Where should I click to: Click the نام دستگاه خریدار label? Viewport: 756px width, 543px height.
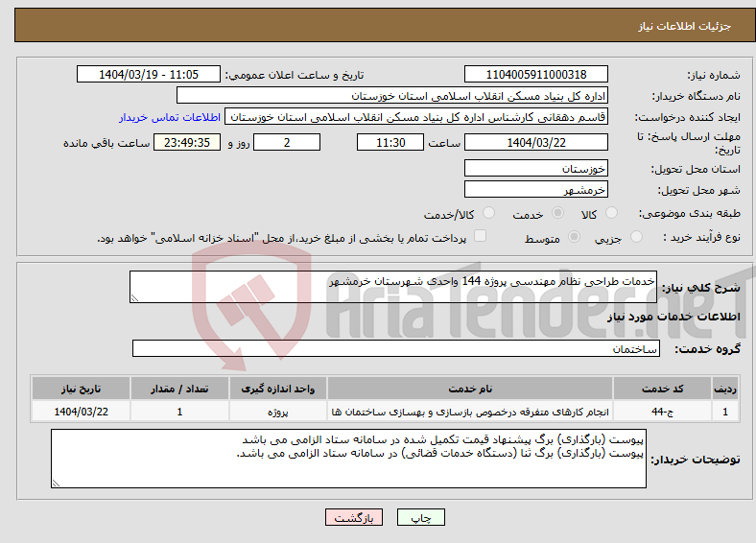697,97
